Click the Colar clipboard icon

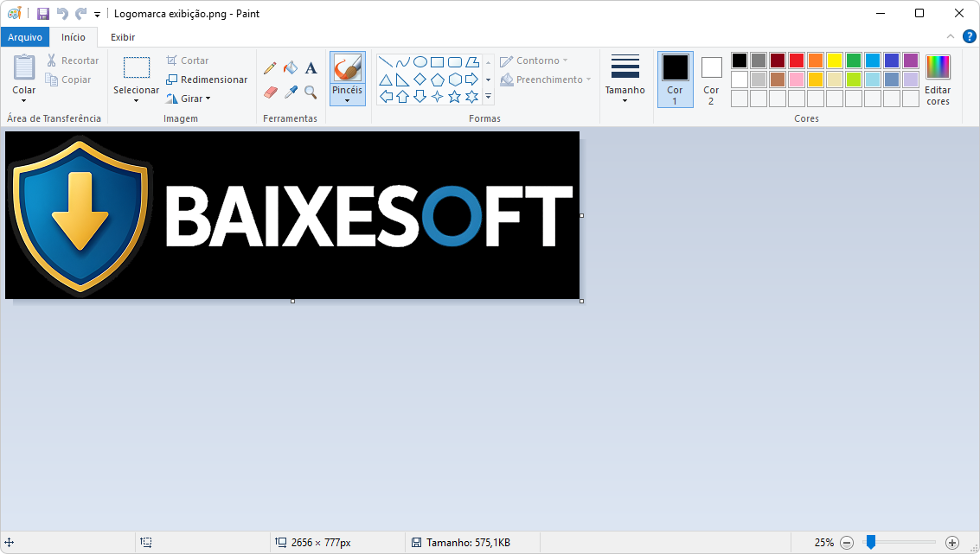click(x=24, y=67)
